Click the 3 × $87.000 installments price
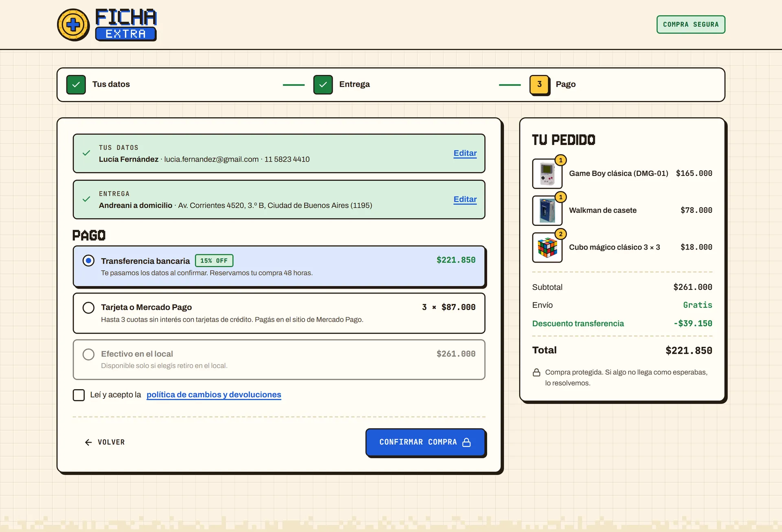This screenshot has height=532, width=782. coord(449,307)
